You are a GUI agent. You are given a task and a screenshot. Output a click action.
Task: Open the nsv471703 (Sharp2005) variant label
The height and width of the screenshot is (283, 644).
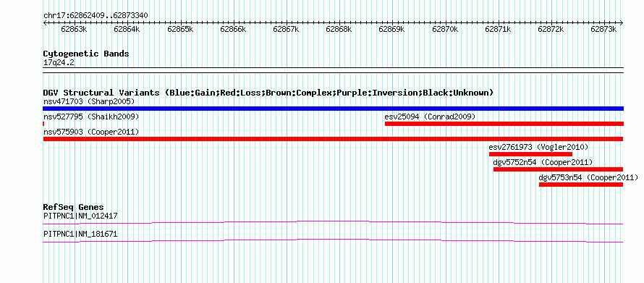click(89, 101)
